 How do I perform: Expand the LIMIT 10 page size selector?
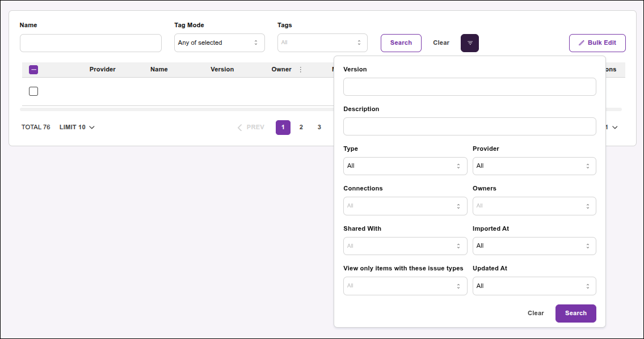click(x=77, y=128)
